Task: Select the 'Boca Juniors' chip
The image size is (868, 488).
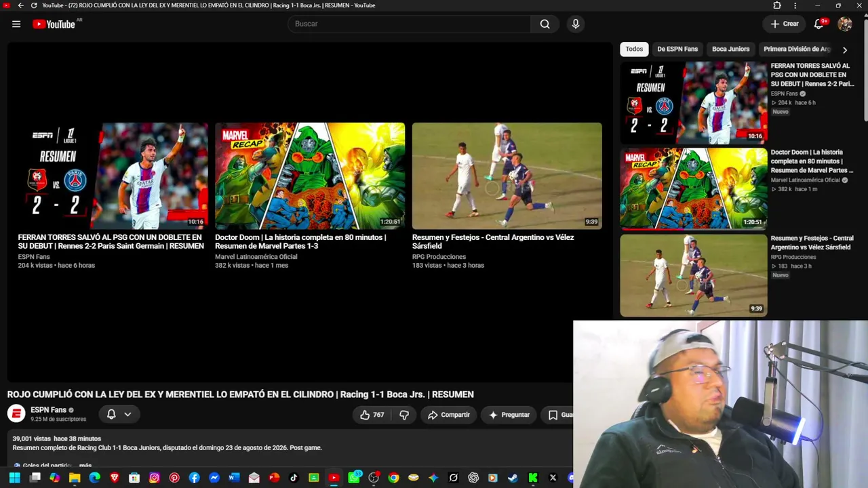Action: [x=730, y=49]
